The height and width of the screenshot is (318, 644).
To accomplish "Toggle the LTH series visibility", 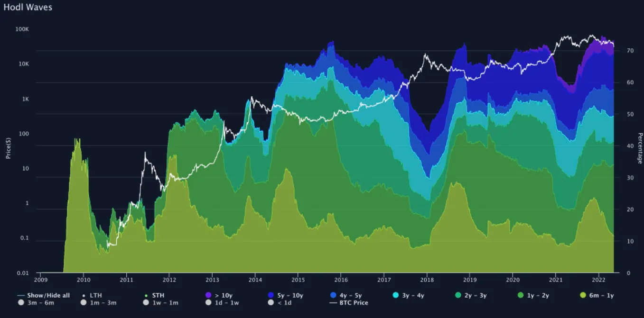I will pyautogui.click(x=83, y=294).
